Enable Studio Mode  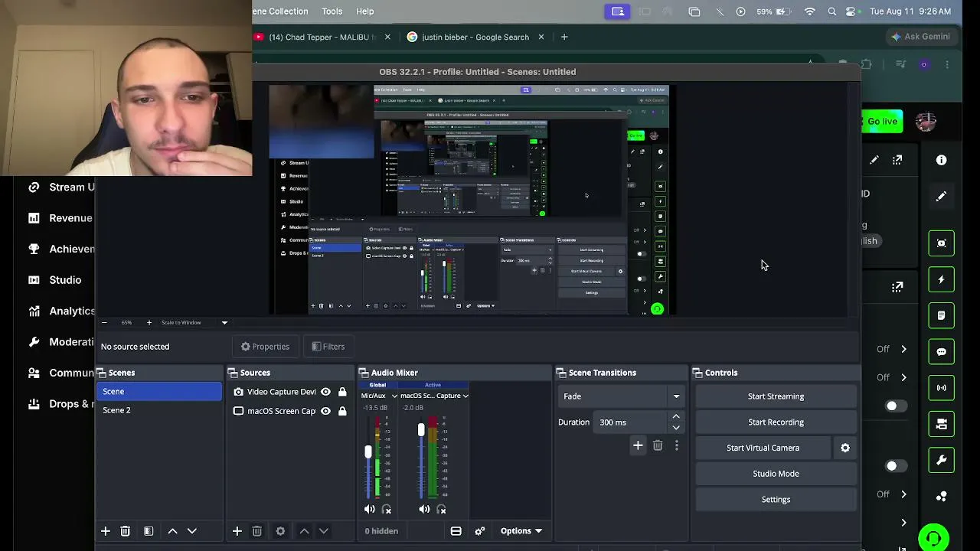776,474
